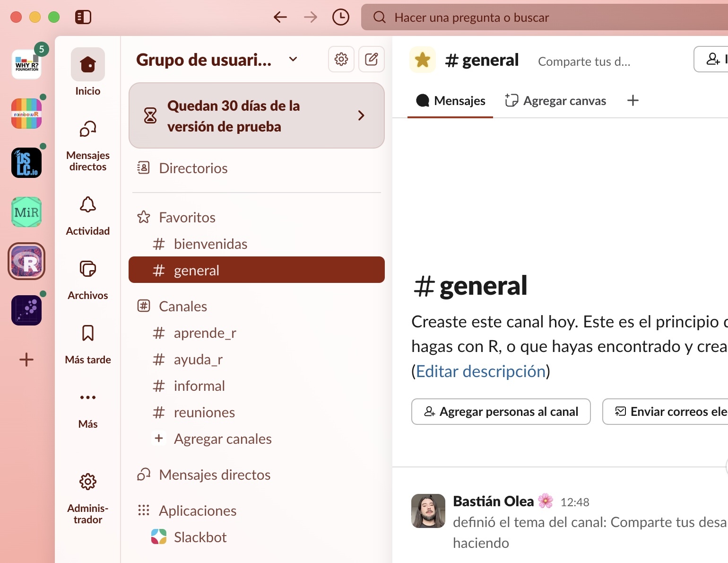Screen dimensions: 728x563
Task: Open Administrador gear in left rail
Action: (x=88, y=482)
